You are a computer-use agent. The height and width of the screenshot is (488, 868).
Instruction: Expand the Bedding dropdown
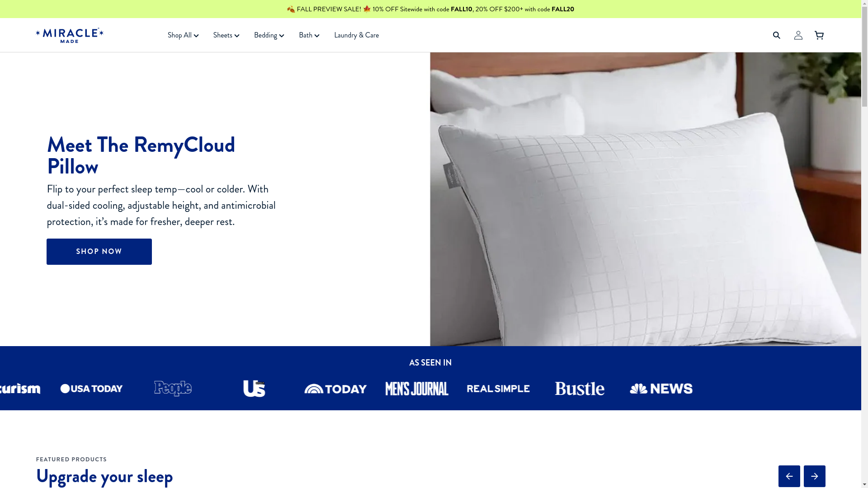269,35
